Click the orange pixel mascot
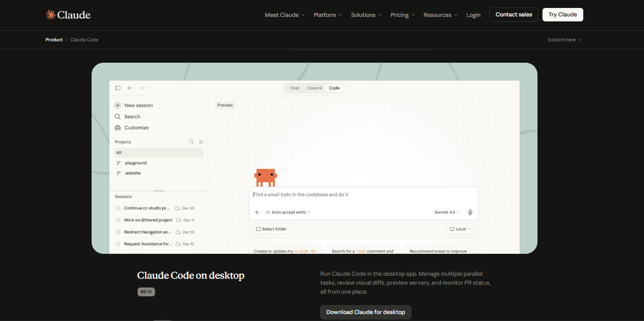The width and height of the screenshot is (644, 321). [x=265, y=178]
